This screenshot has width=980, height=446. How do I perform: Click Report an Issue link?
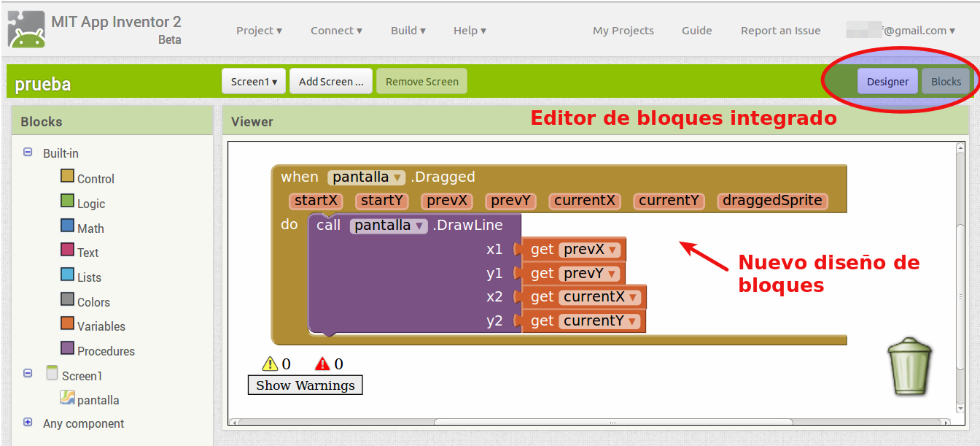coord(781,31)
